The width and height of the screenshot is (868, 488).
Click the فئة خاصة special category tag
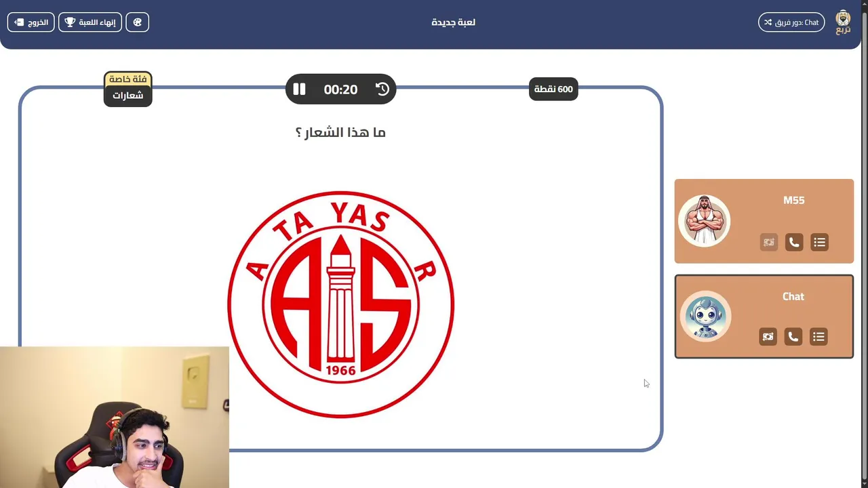pos(128,79)
